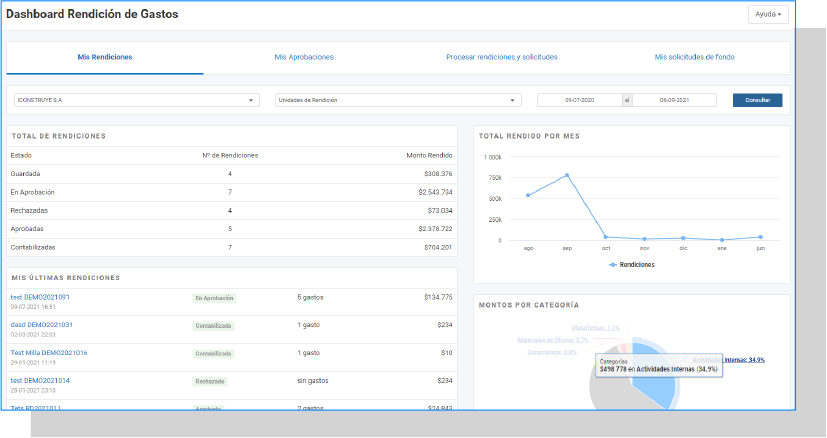
Task: Open rendición test DEMO2021014
Action: point(40,380)
